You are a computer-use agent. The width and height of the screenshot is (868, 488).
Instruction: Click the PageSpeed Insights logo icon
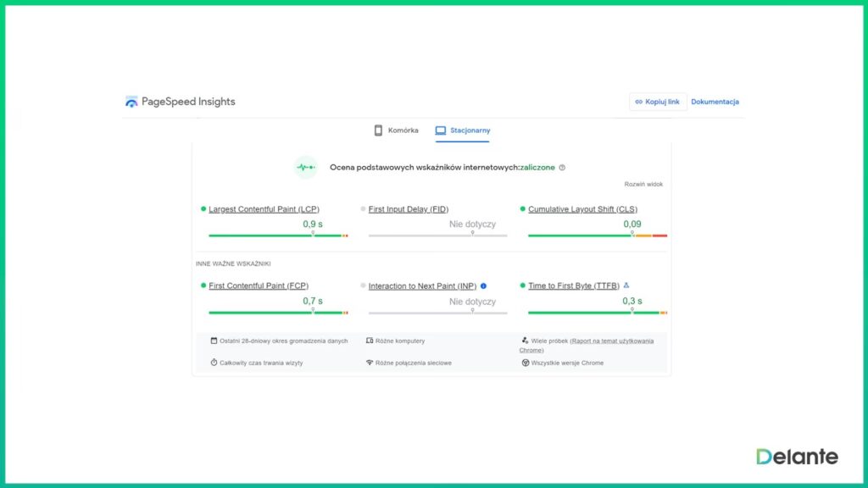pyautogui.click(x=131, y=102)
